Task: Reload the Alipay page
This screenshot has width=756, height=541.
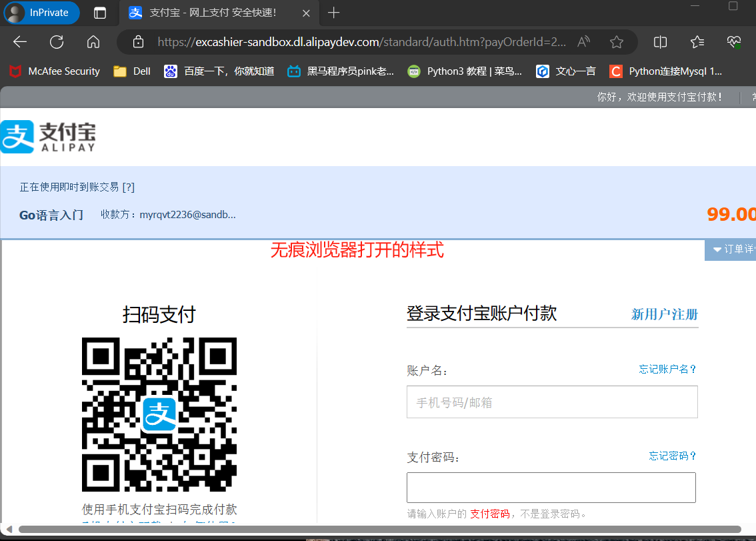Action: pos(57,42)
